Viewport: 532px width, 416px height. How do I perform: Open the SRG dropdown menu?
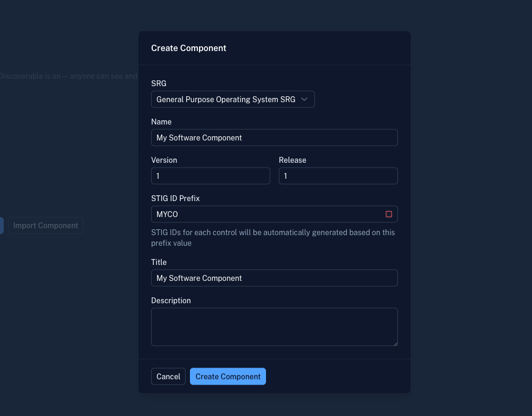pos(232,99)
